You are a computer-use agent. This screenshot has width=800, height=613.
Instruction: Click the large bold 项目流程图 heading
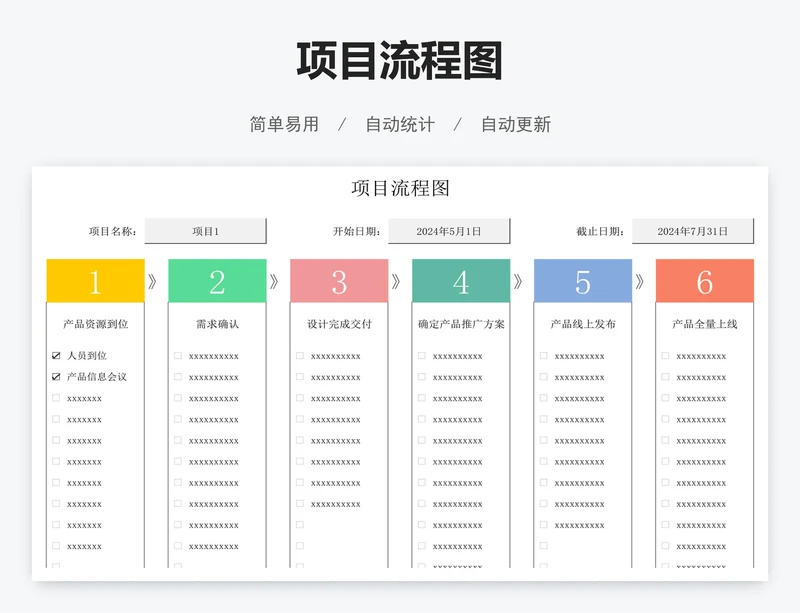[x=400, y=61]
